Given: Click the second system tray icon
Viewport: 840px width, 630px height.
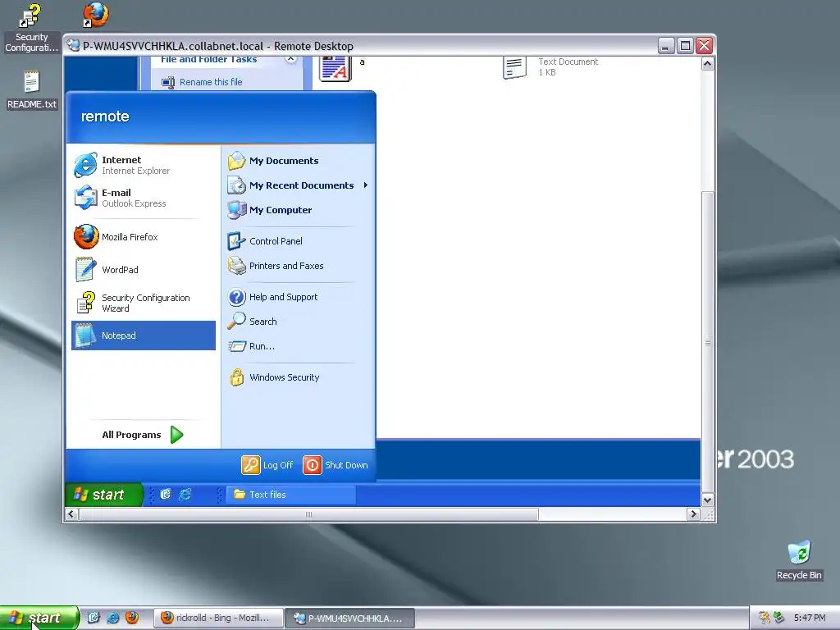Looking at the screenshot, I should (x=779, y=618).
